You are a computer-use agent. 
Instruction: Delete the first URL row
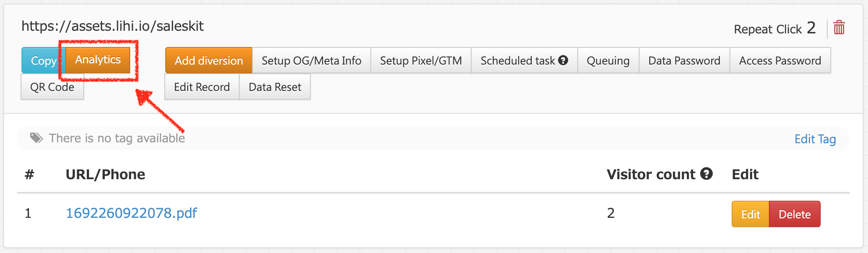[x=795, y=214]
